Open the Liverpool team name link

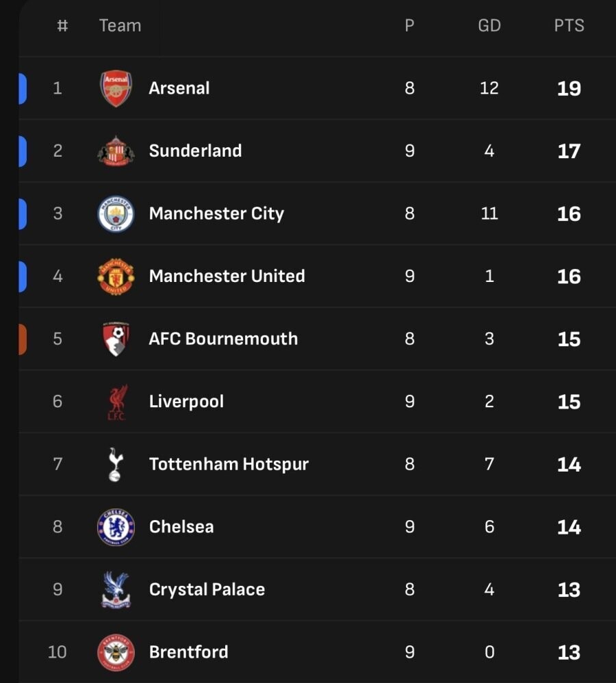click(x=186, y=402)
